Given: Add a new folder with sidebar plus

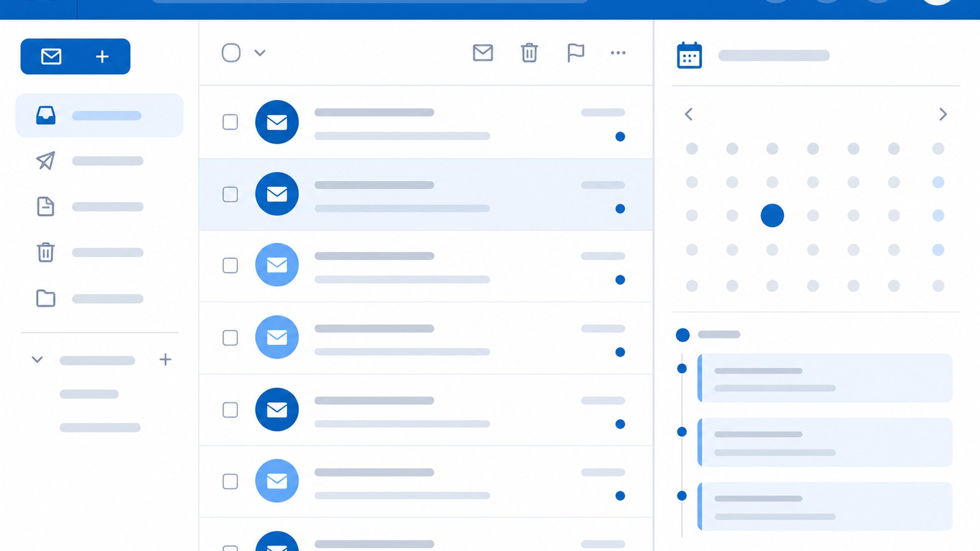Looking at the screenshot, I should tap(165, 360).
